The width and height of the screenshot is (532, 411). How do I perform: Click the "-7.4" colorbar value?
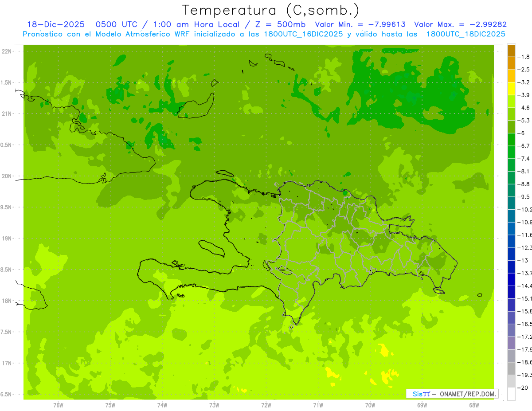click(524, 158)
